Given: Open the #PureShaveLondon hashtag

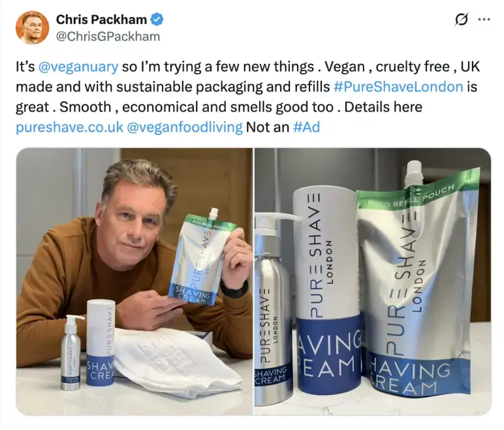Looking at the screenshot, I should click(x=398, y=87).
